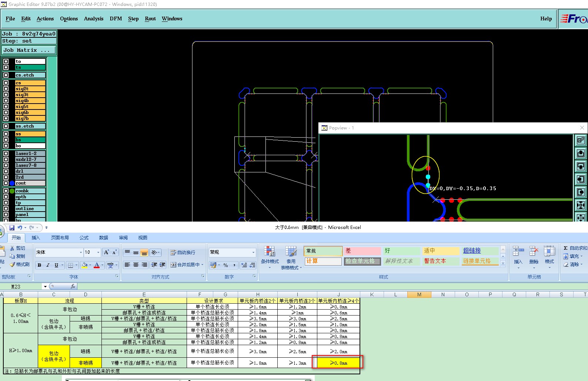The image size is (588, 381).
Task: Open the Actions menu in Graphic Editor
Action: [x=45, y=18]
